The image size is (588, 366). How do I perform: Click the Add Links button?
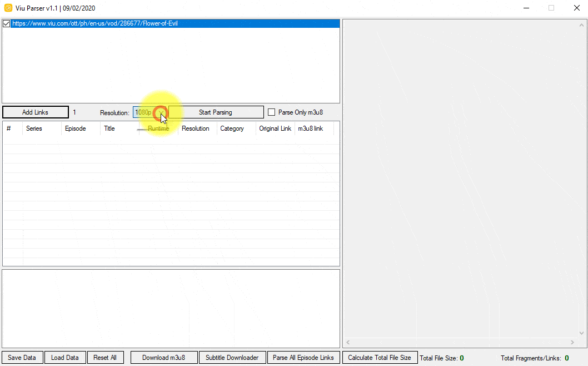(35, 112)
